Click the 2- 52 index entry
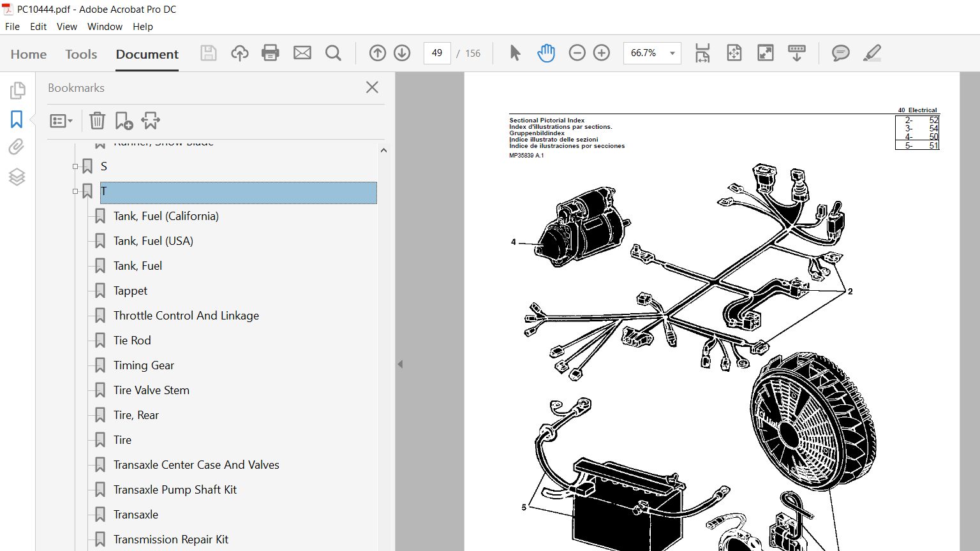 pyautogui.click(x=921, y=120)
